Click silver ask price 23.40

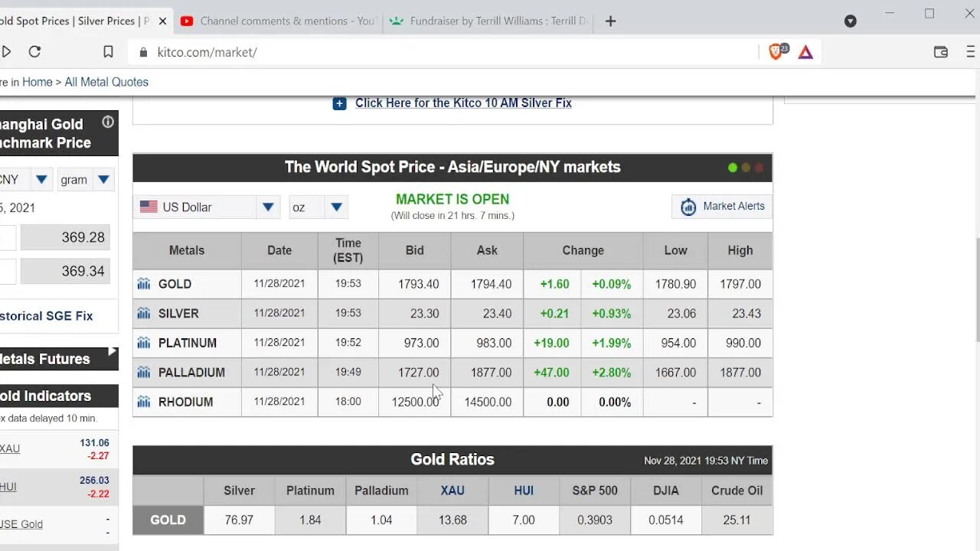(x=494, y=313)
